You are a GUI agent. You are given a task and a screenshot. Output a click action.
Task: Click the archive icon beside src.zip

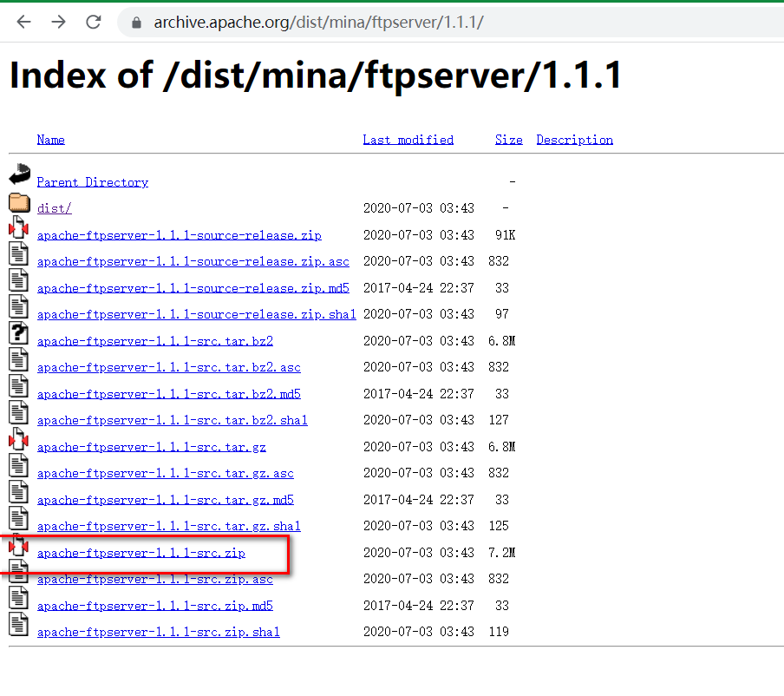coord(18,545)
